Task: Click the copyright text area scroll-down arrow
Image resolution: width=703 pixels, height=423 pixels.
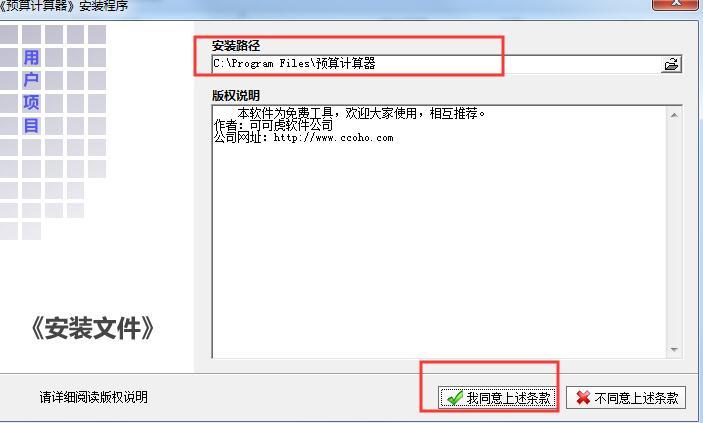Action: pos(674,349)
